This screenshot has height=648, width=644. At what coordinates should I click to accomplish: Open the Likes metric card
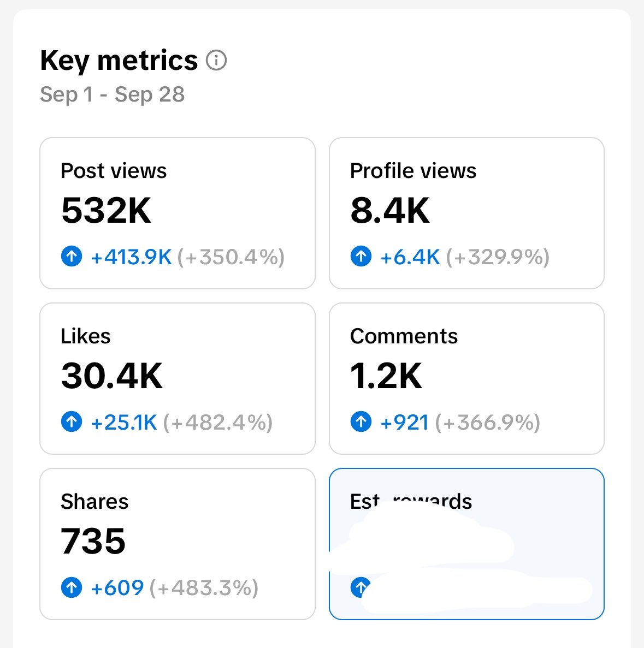(x=178, y=378)
